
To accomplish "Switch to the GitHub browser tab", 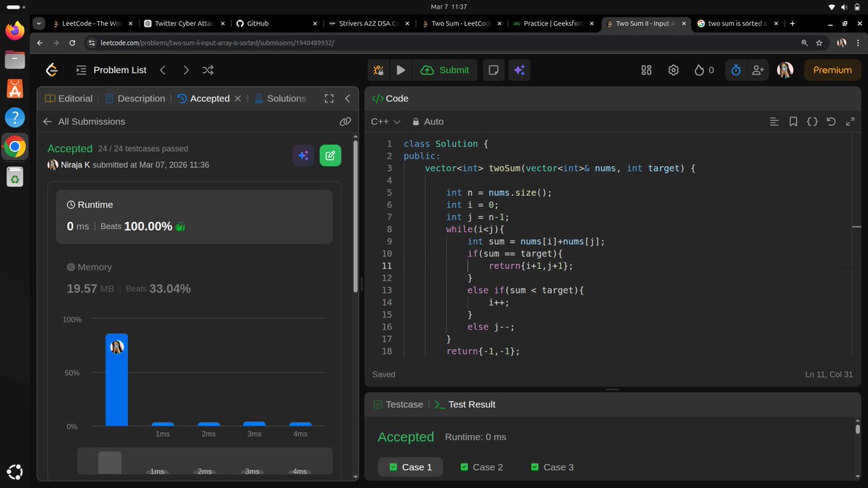I will point(276,23).
